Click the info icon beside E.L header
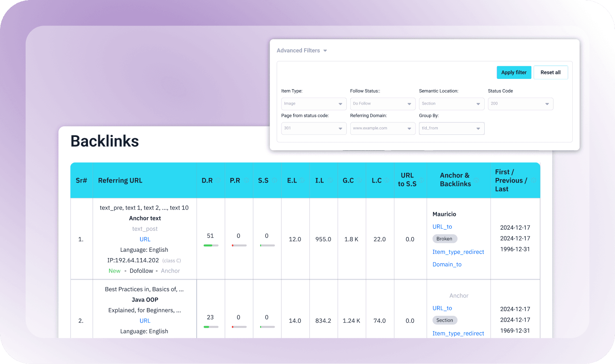Viewport: 615px width, 364px height. point(302,181)
